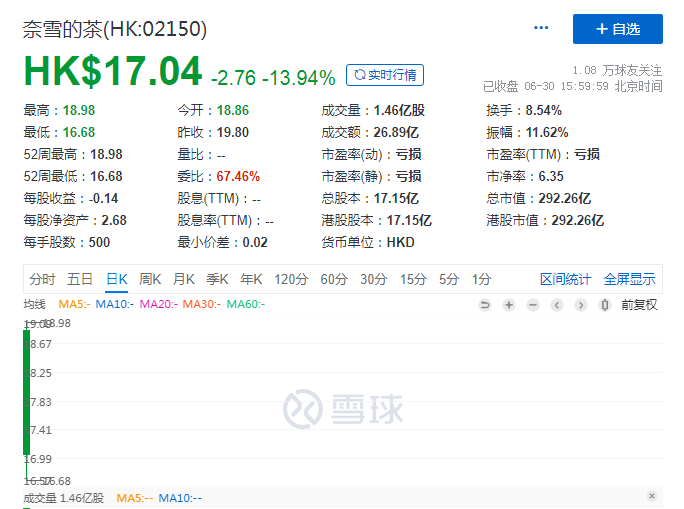Select the 年K chart tab
Image resolution: width=684 pixels, height=509 pixels.
click(251, 279)
